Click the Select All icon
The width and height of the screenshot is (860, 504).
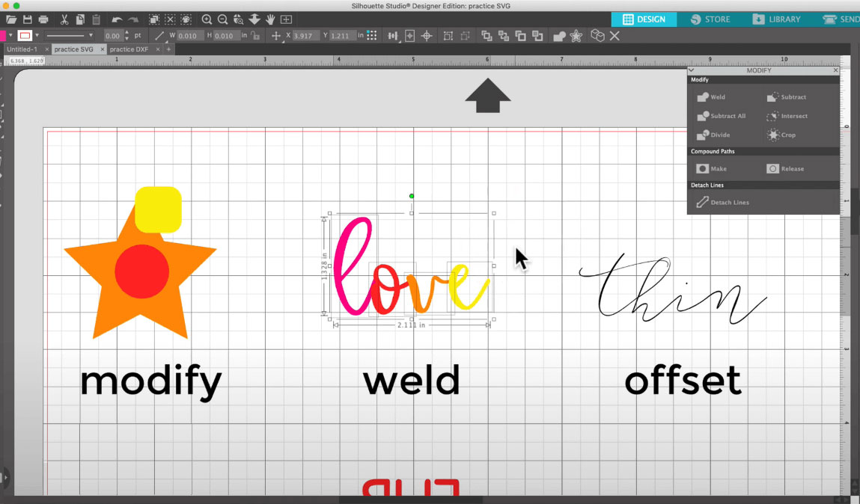(153, 19)
